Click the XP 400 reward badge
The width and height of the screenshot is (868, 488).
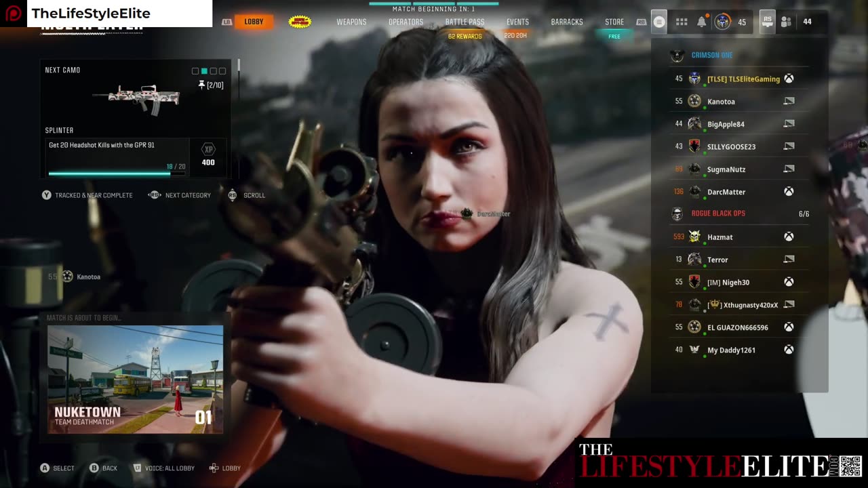pyautogui.click(x=208, y=155)
